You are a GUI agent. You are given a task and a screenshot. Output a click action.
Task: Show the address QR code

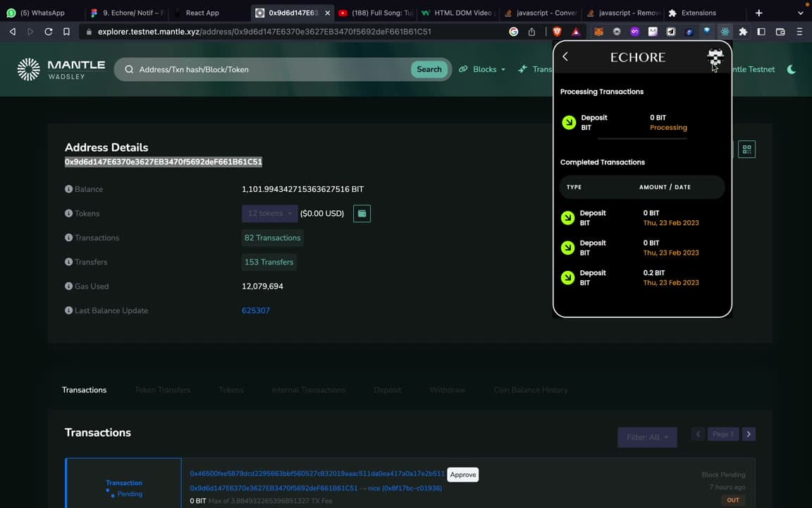click(x=746, y=150)
